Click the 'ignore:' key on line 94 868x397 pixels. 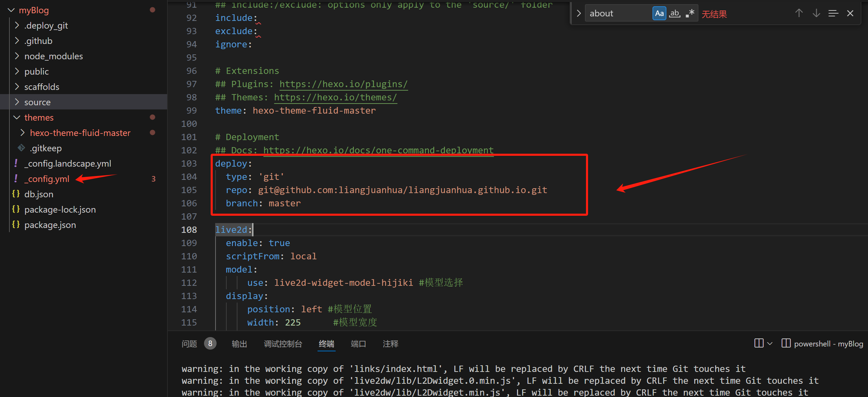click(x=233, y=45)
